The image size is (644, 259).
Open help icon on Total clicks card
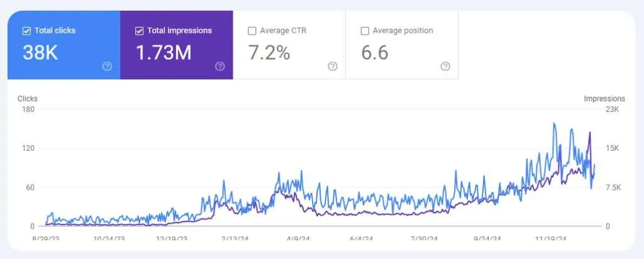[x=107, y=66]
